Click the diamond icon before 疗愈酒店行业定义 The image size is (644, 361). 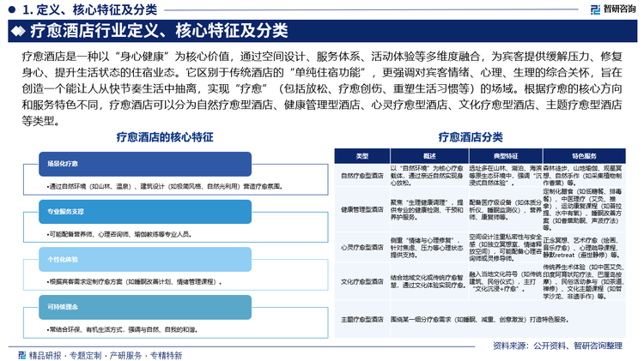19,31
